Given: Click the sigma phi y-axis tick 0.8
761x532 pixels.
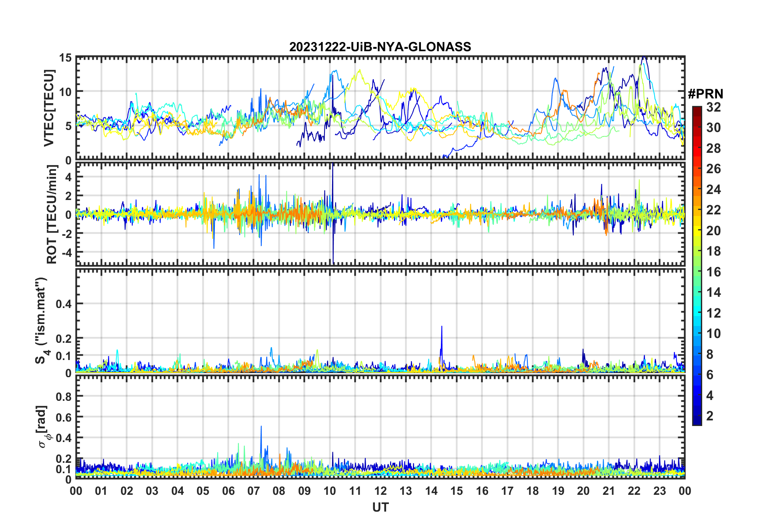Looking at the screenshot, I should pos(64,397).
